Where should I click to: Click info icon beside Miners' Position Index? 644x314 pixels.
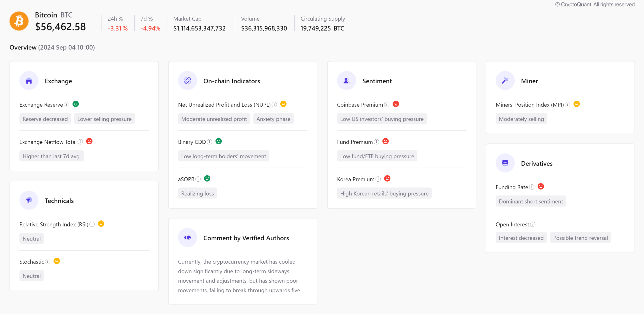(568, 104)
